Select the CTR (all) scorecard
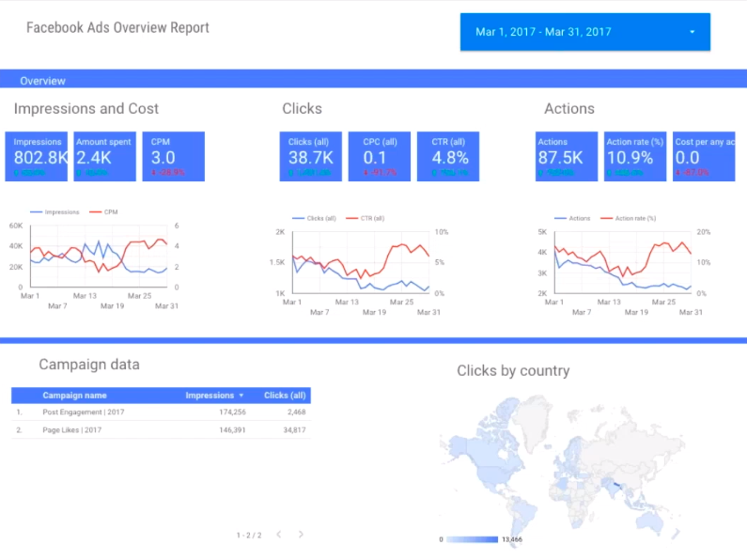 448,157
